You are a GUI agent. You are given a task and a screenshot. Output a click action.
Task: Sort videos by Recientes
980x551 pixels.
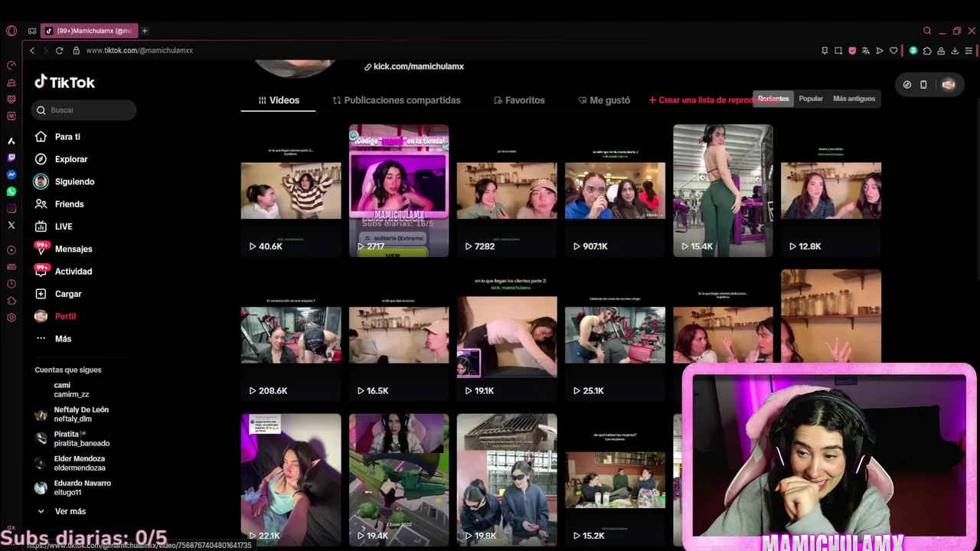click(x=773, y=99)
